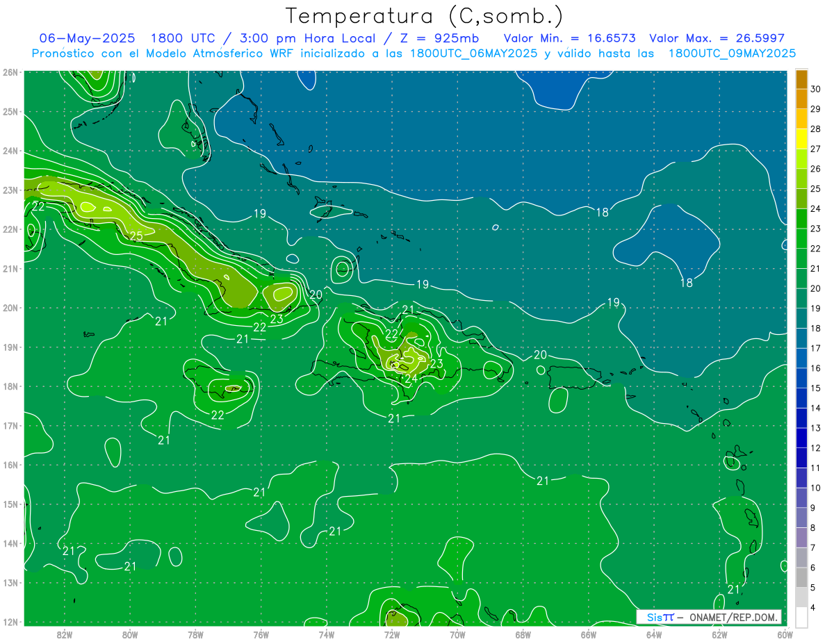Click the colorbar swatch between 25 and 26
Screen dimensions: 834x644
coord(801,179)
